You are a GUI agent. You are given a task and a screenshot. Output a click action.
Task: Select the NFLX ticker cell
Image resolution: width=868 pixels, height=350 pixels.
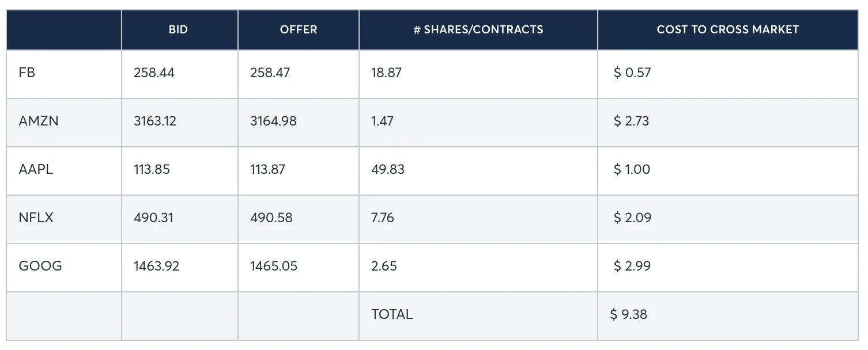[36, 218]
